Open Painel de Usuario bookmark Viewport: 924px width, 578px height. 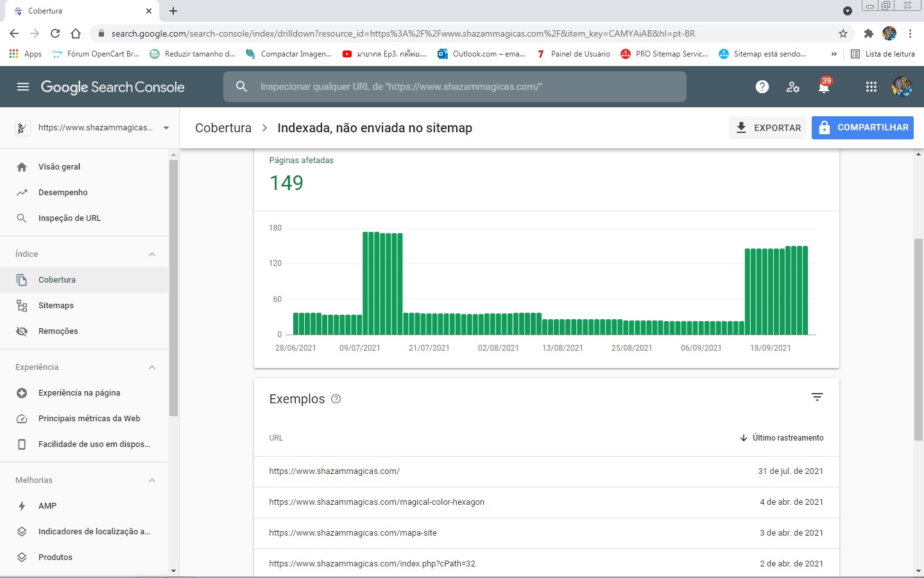[x=573, y=54]
